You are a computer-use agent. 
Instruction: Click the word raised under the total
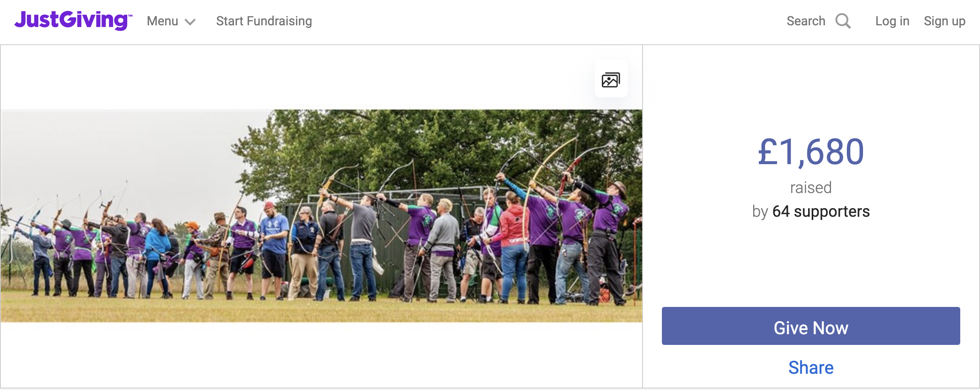pos(811,187)
